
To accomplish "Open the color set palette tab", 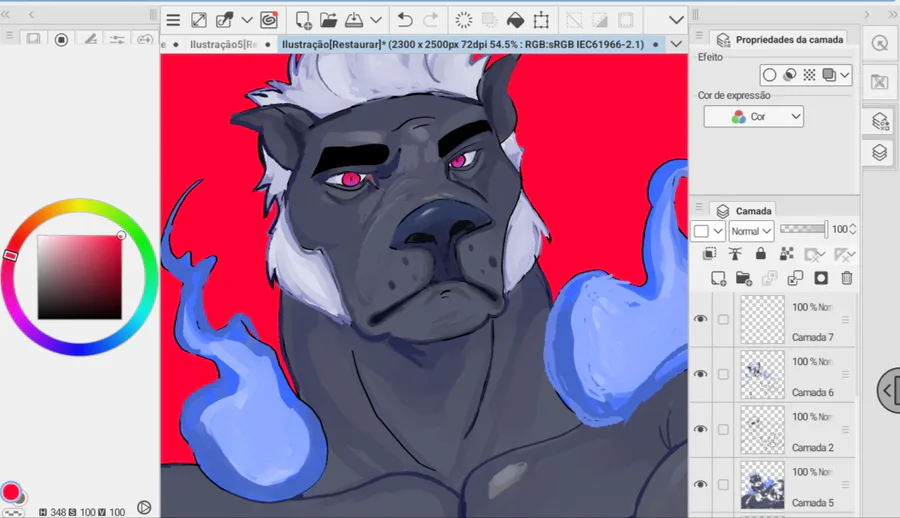I will (33, 39).
